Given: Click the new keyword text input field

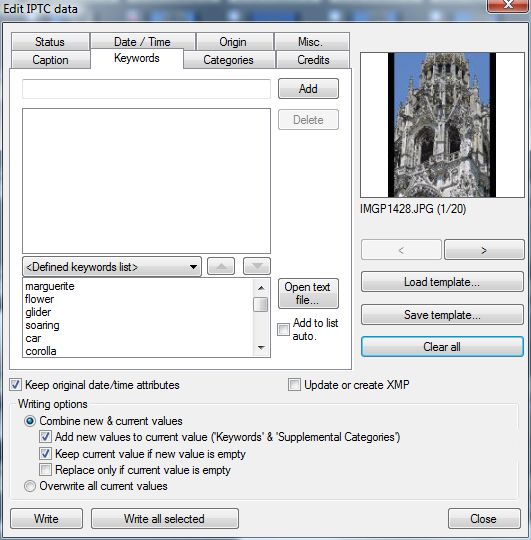Looking at the screenshot, I should click(146, 89).
